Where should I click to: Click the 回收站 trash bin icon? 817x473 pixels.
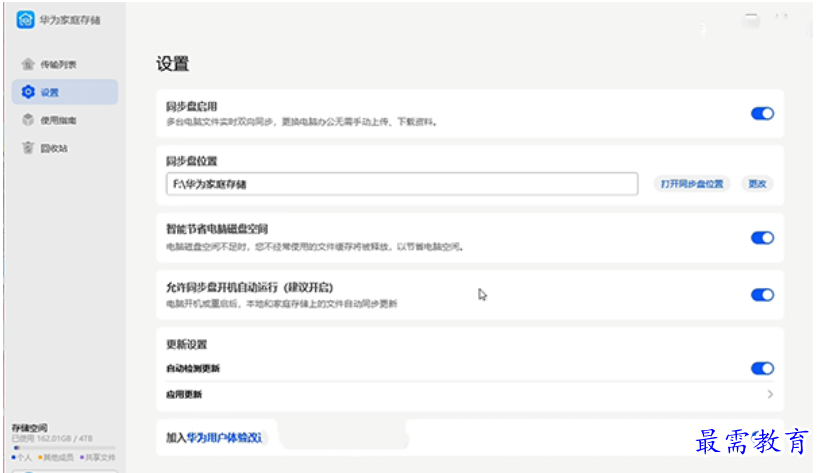click(28, 148)
